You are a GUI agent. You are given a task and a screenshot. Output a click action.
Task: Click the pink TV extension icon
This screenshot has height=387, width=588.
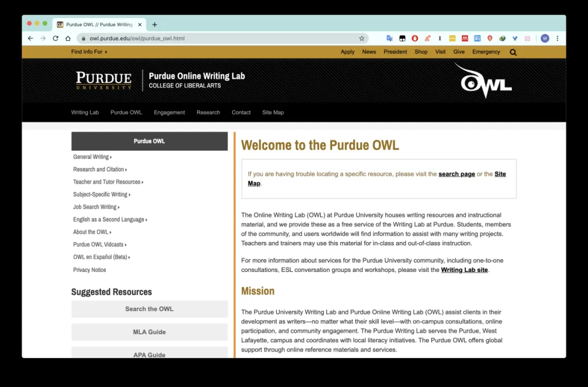click(x=528, y=38)
